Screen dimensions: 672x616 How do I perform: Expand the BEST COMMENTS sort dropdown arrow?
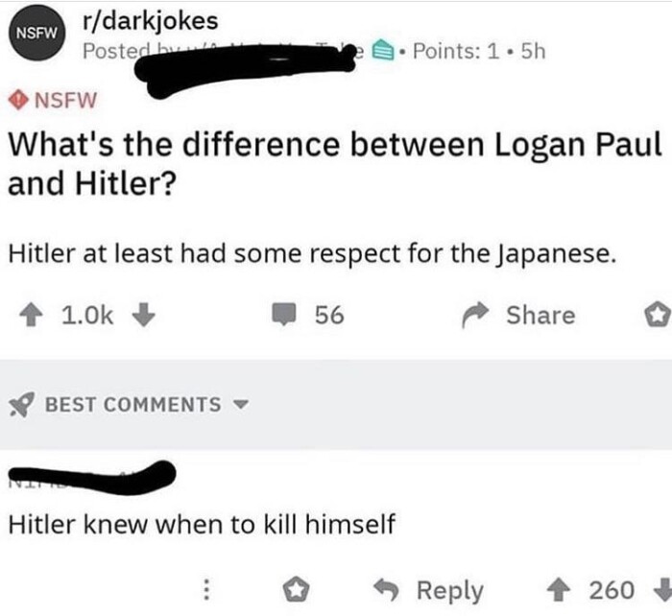(x=242, y=404)
